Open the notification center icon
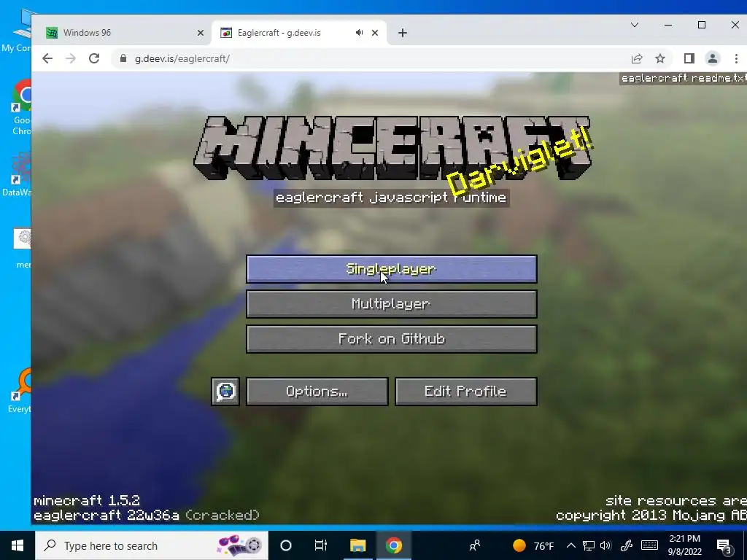The width and height of the screenshot is (747, 560). [724, 547]
